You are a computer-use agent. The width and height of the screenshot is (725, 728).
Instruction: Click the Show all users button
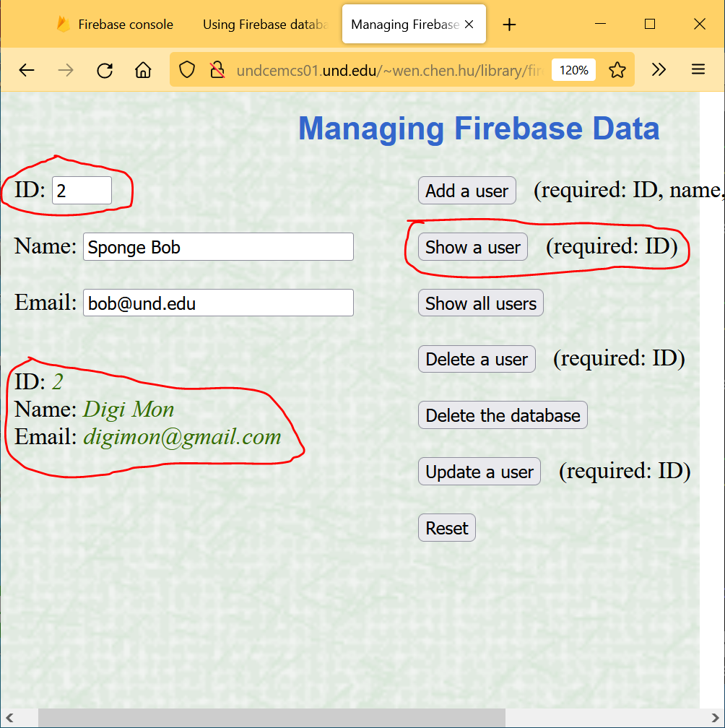pos(480,303)
